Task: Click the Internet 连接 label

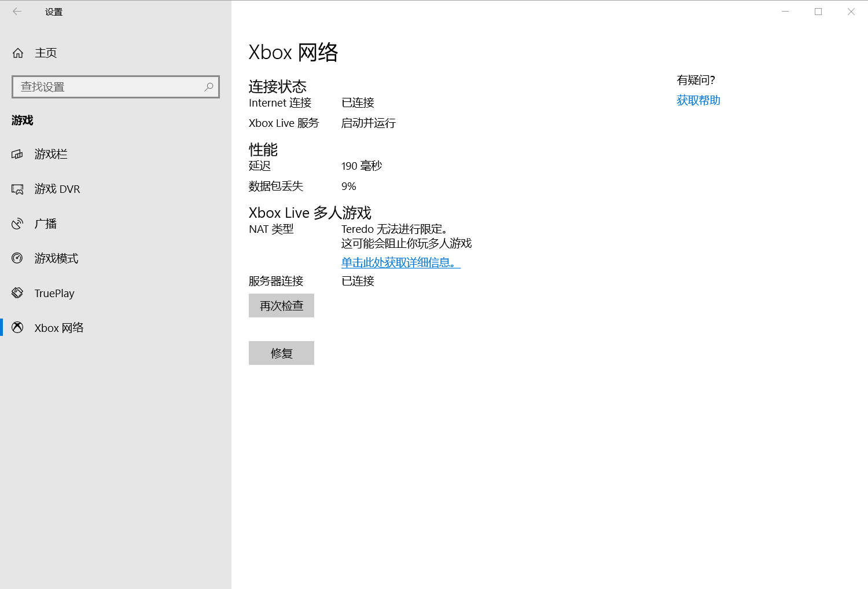Action: click(280, 103)
